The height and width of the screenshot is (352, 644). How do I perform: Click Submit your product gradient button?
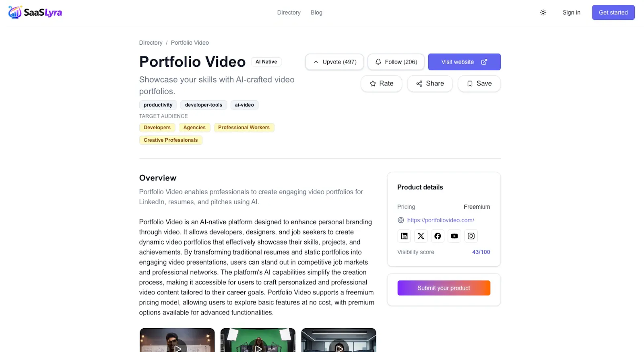tap(444, 288)
